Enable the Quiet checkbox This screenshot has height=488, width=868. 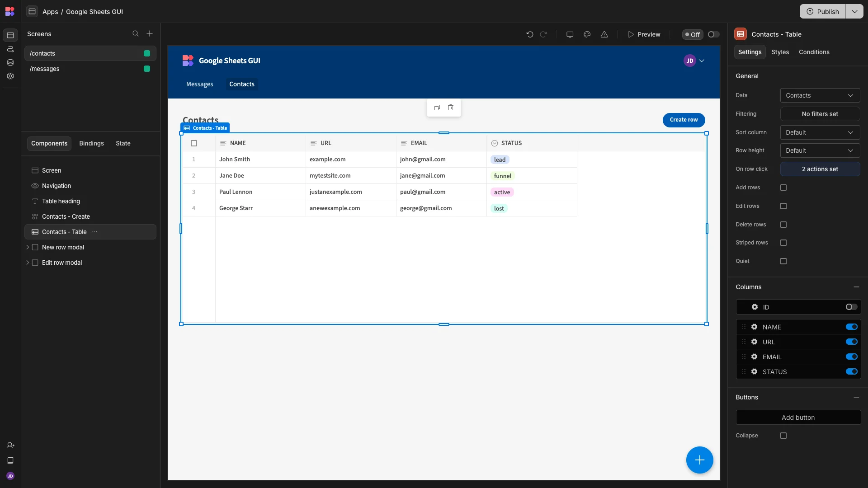coord(783,261)
